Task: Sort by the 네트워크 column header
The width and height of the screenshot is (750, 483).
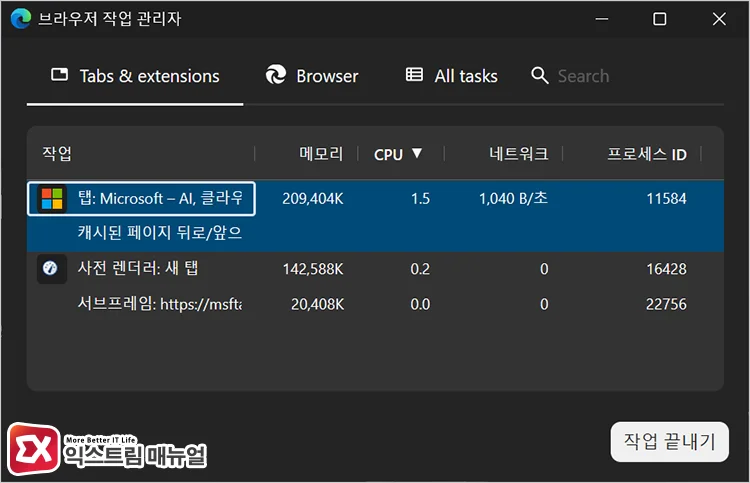Action: [518, 154]
